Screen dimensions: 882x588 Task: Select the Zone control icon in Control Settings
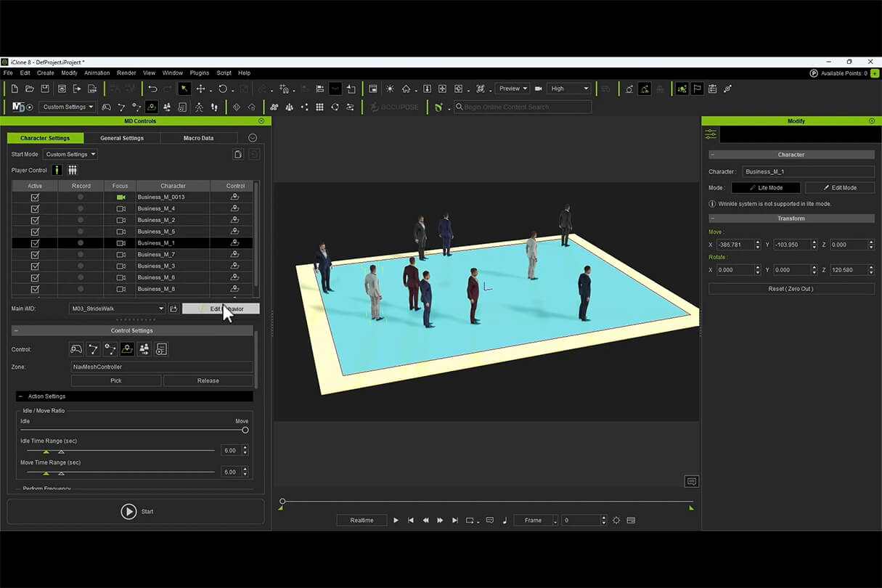click(127, 349)
